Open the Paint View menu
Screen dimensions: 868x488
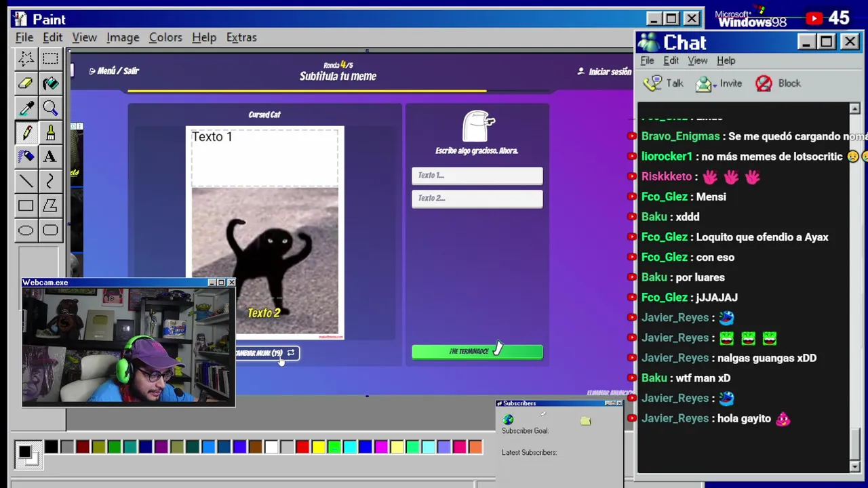(85, 37)
